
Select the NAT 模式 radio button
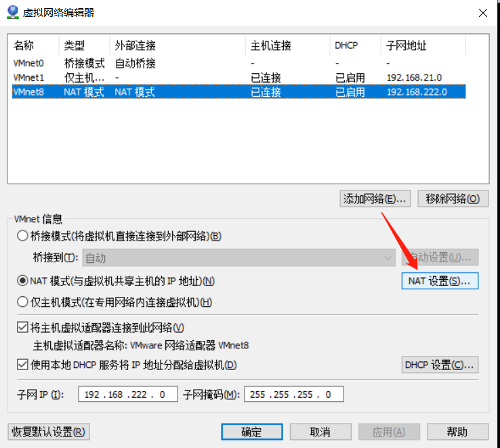(x=22, y=281)
